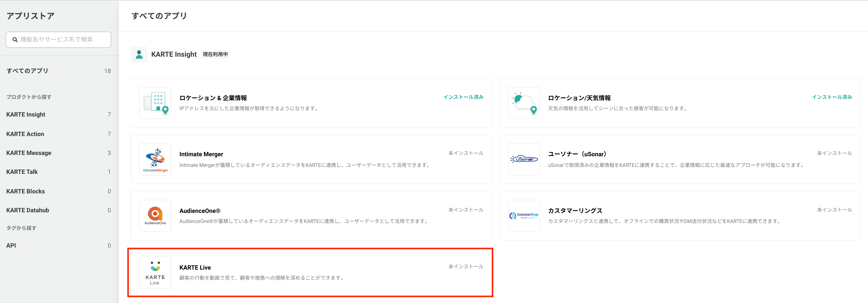Open the CustomerRings logo icon
The image size is (868, 303).
[524, 216]
